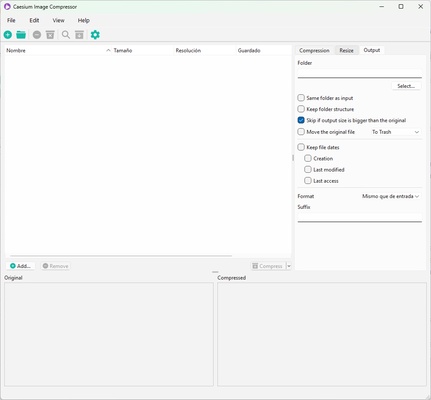Sort the list by Resolución column
The width and height of the screenshot is (431, 400).
tap(205, 50)
